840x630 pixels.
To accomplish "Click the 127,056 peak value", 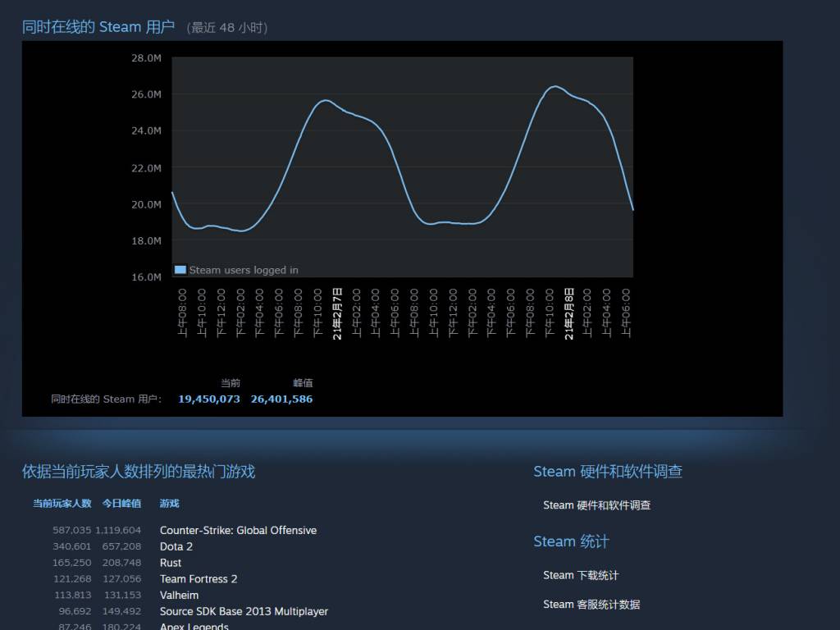I will pyautogui.click(x=122, y=578).
